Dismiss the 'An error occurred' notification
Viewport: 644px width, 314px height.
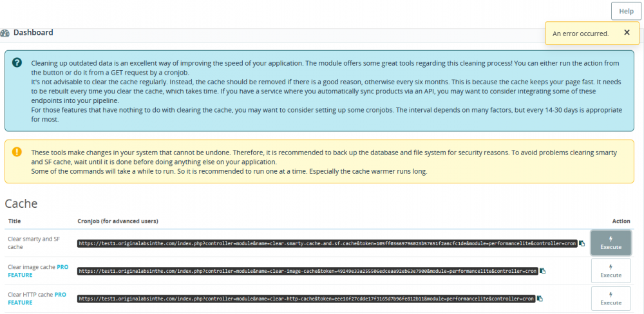627,32
